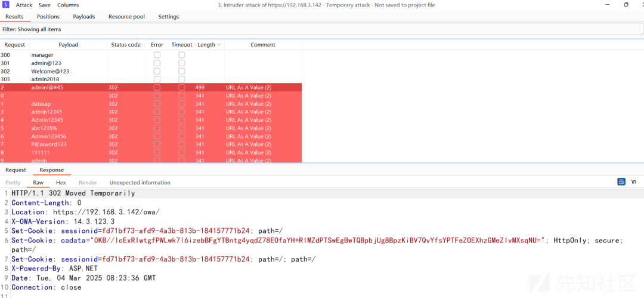644x298 pixels.
Task: Toggle Error checkbox for admin!@#45 row
Action: (x=157, y=87)
